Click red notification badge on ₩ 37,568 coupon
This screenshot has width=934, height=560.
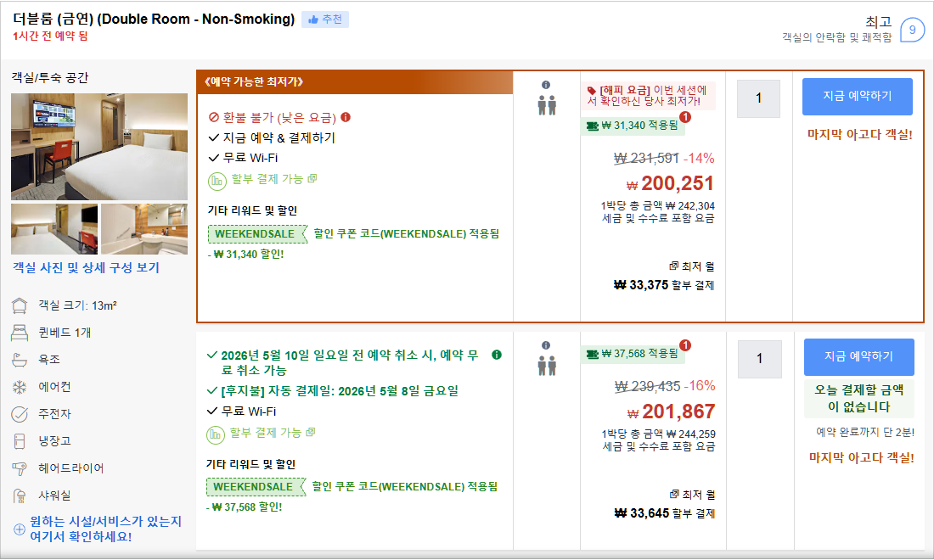point(685,345)
